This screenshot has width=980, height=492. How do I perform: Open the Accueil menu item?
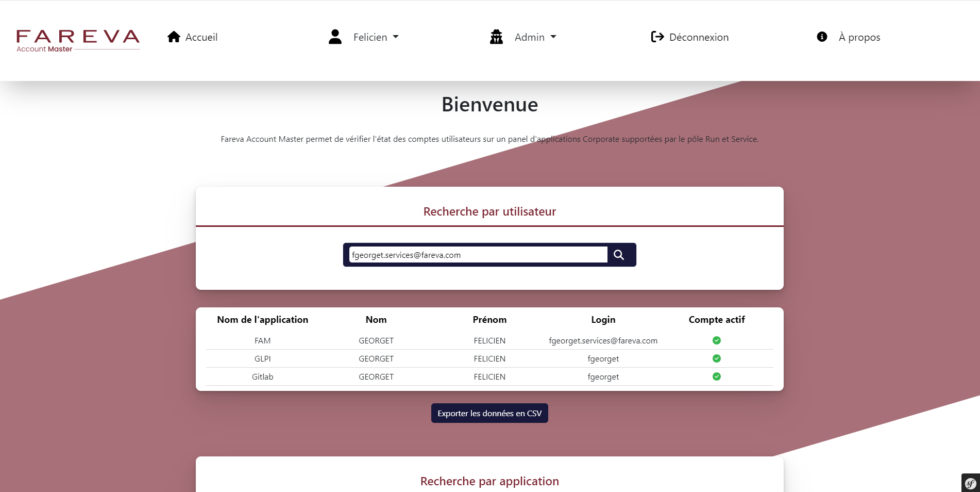coord(201,37)
